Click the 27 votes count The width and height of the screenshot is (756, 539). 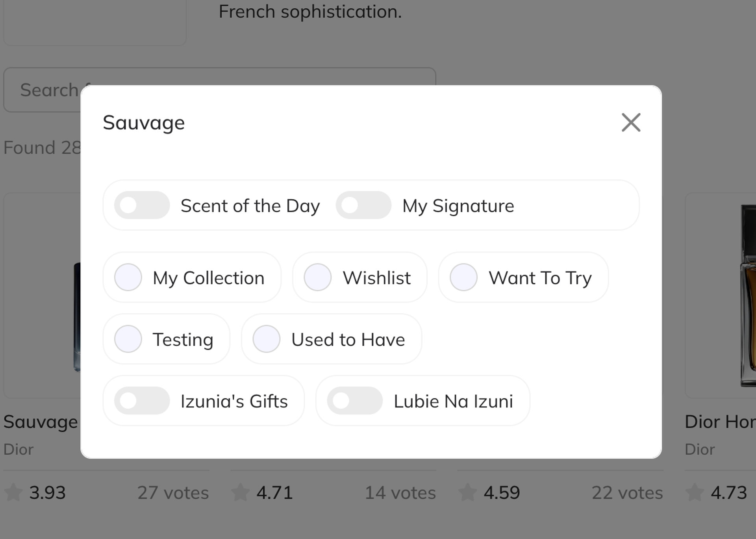173,493
